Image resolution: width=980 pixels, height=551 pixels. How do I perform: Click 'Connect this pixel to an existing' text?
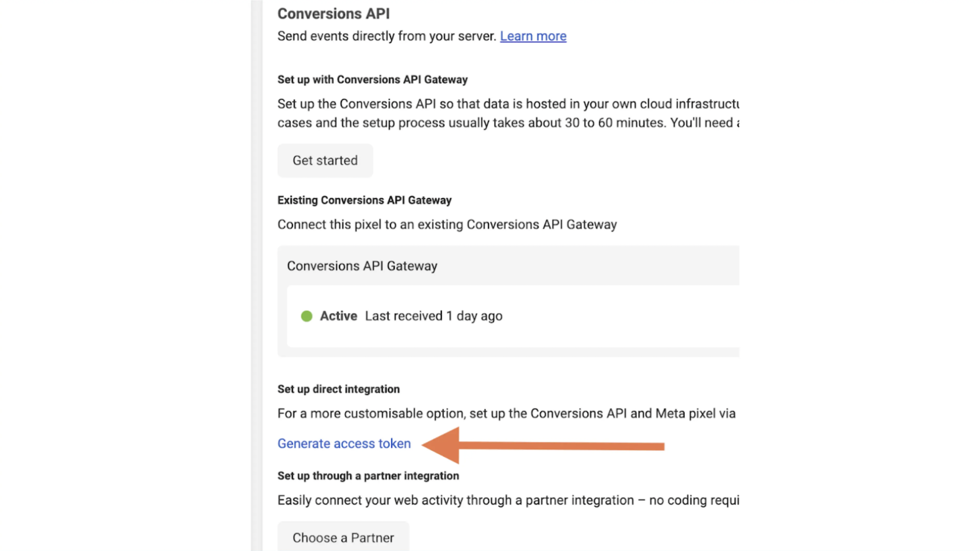(x=371, y=224)
